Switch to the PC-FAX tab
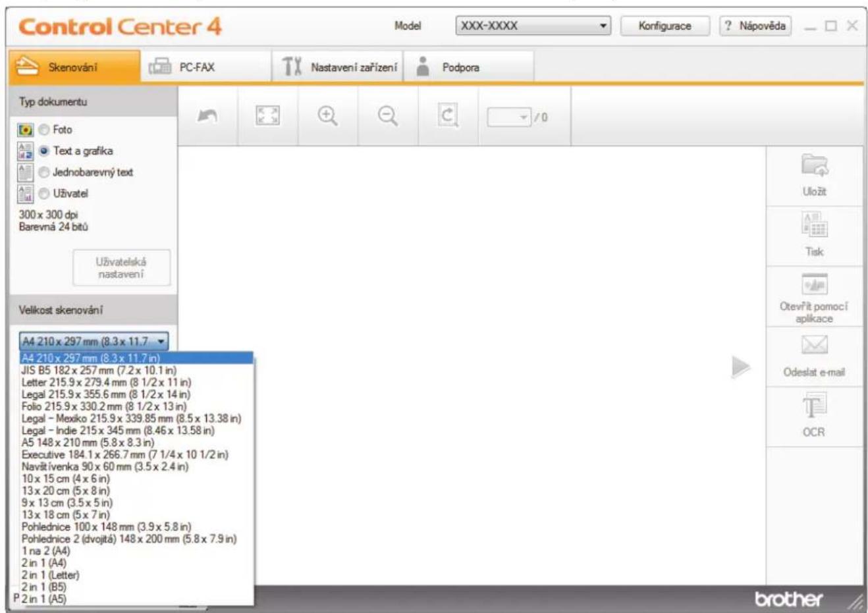Image resolution: width=868 pixels, height=613 pixels. click(206, 67)
